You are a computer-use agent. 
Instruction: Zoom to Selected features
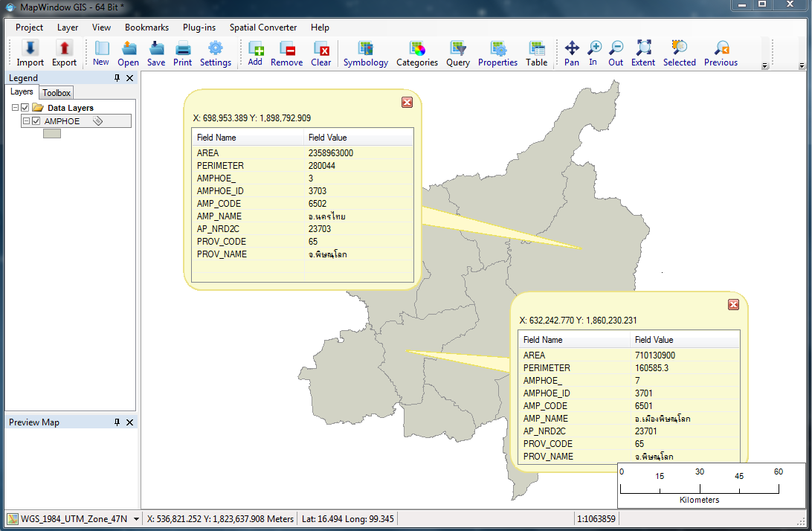[x=679, y=53]
